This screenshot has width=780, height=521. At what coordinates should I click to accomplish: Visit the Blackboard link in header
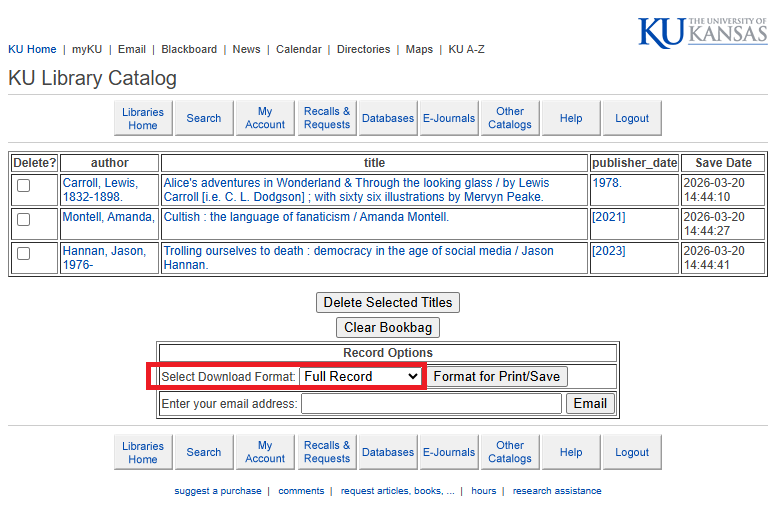click(x=189, y=49)
